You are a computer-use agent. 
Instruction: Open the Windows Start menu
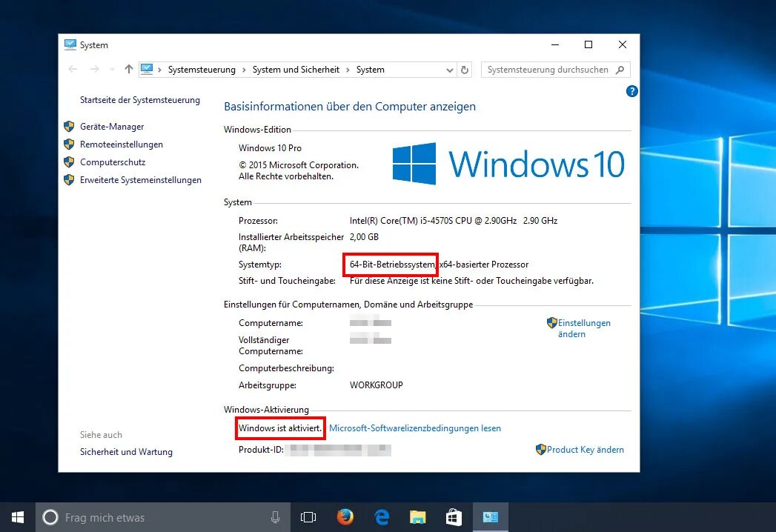[18, 517]
